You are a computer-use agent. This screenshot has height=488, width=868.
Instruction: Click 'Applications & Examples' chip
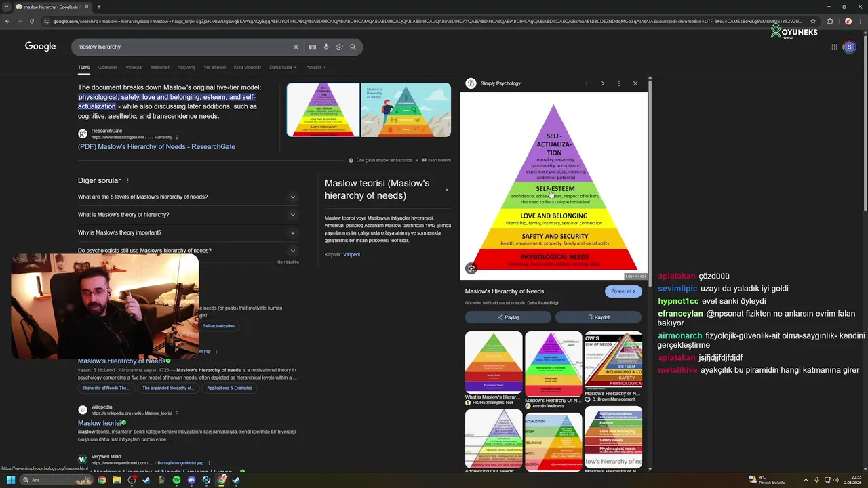[230, 388]
